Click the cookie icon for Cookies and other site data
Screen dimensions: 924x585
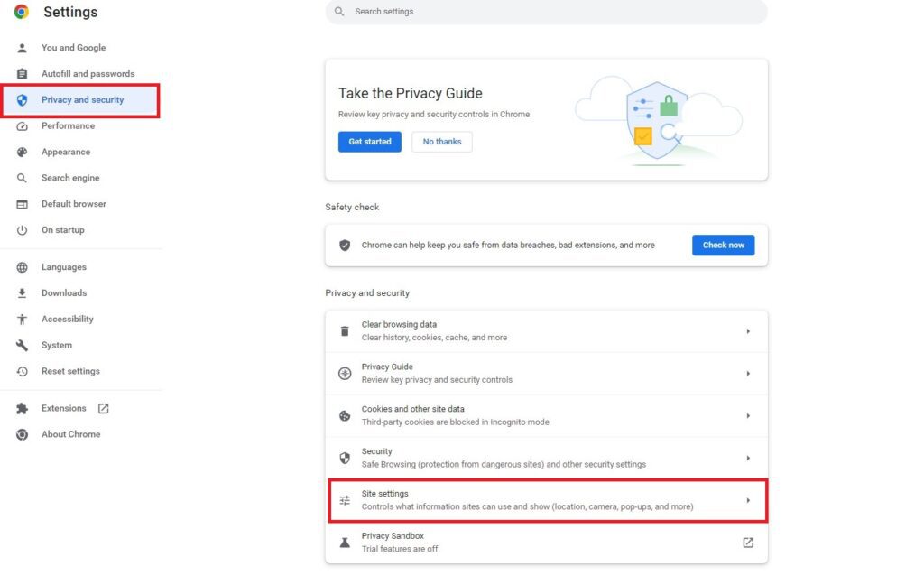(x=345, y=416)
